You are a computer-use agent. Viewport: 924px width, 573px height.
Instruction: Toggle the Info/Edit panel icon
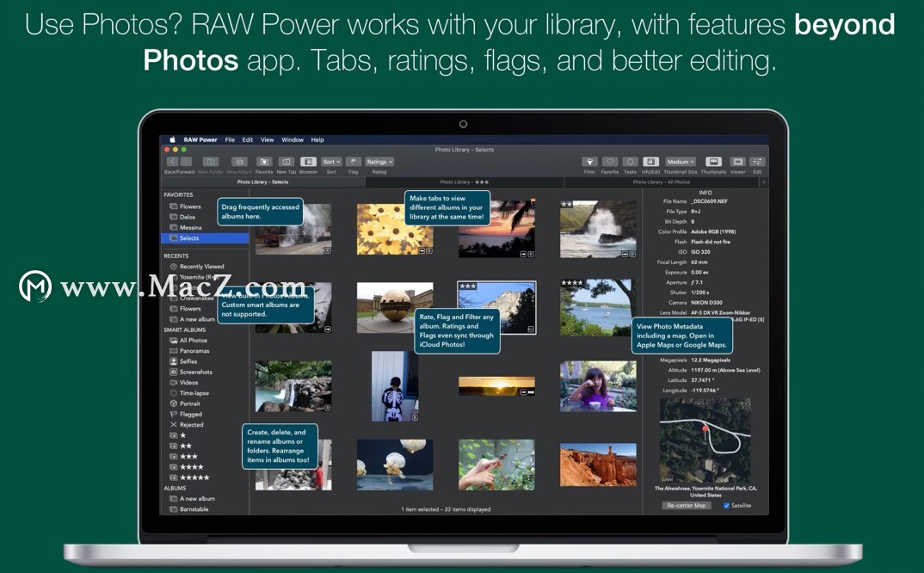(x=650, y=162)
